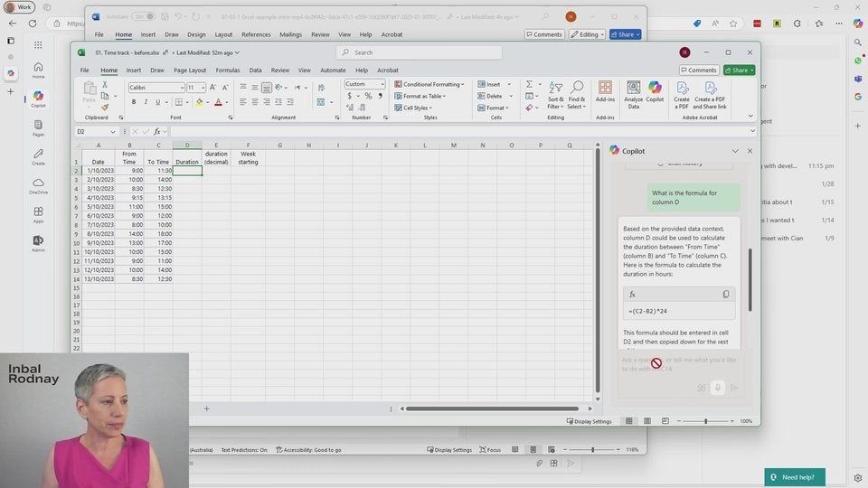This screenshot has width=868, height=488.
Task: Open the Font name dropdown (Calibri)
Action: (182, 88)
